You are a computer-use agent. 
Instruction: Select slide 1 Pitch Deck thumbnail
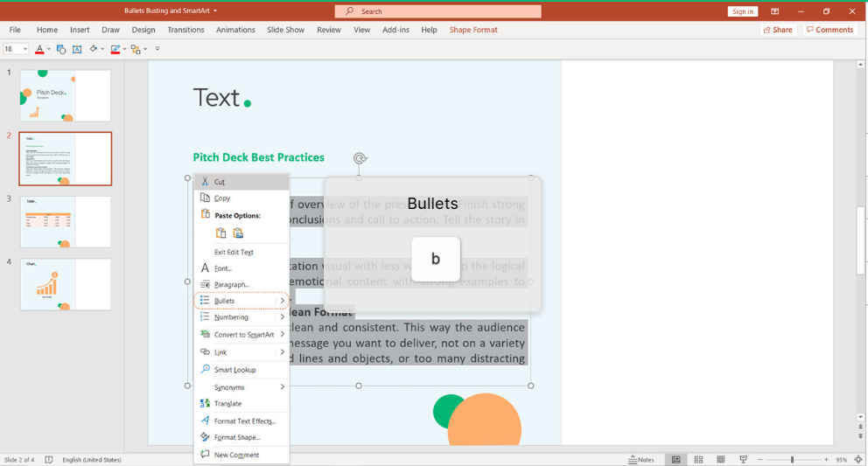(x=66, y=95)
